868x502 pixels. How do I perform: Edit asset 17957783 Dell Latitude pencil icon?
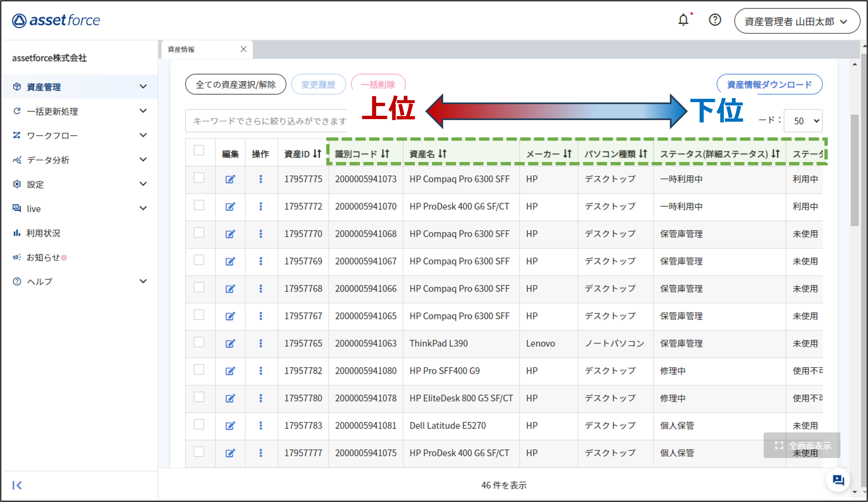(x=230, y=425)
